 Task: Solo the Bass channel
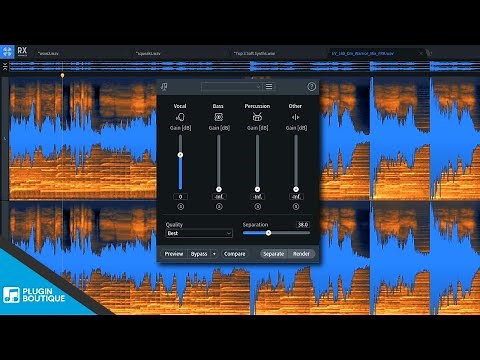point(219,207)
